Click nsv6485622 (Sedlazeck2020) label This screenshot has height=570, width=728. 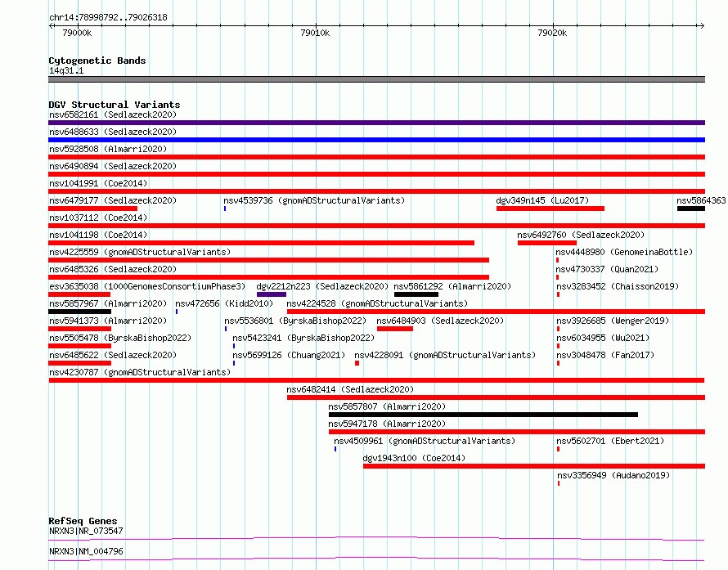pyautogui.click(x=113, y=355)
